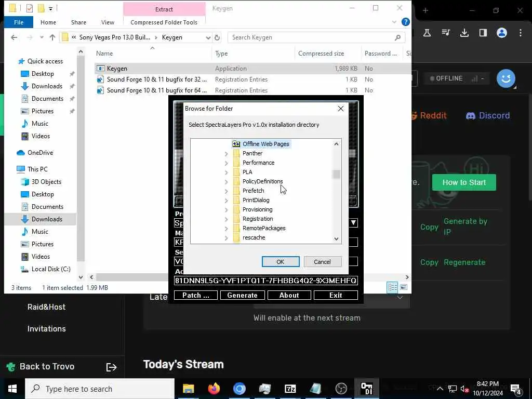Open the browser profile avatar icon
The image size is (532, 399).
point(502,33)
